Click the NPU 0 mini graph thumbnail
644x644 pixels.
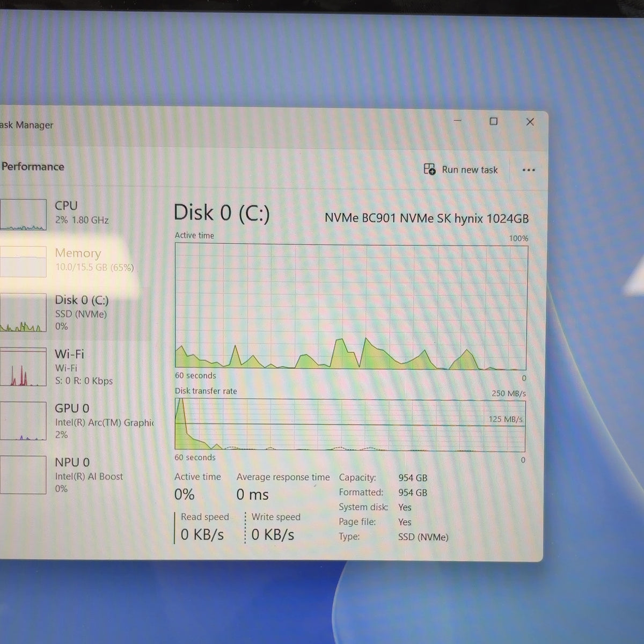(23, 475)
